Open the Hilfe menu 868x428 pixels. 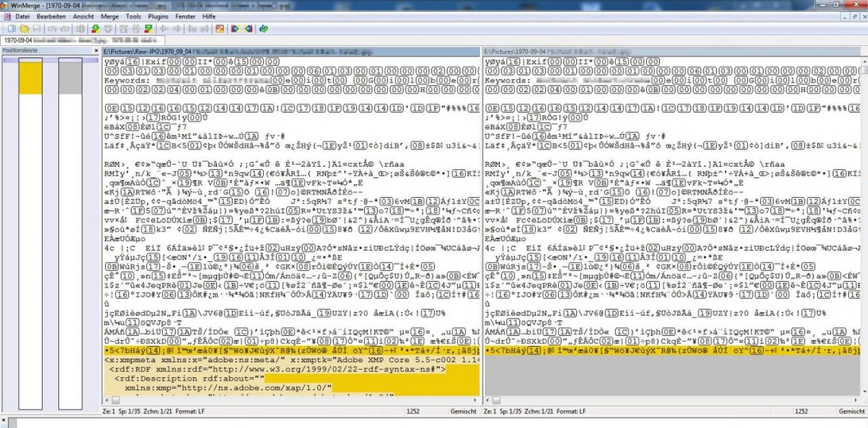(209, 16)
